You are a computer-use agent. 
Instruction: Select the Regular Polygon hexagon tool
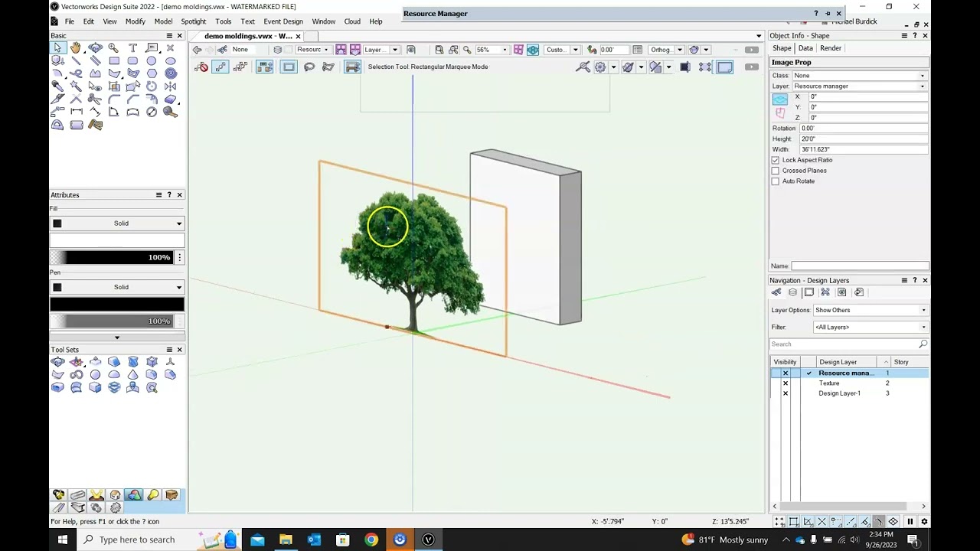coord(151,73)
